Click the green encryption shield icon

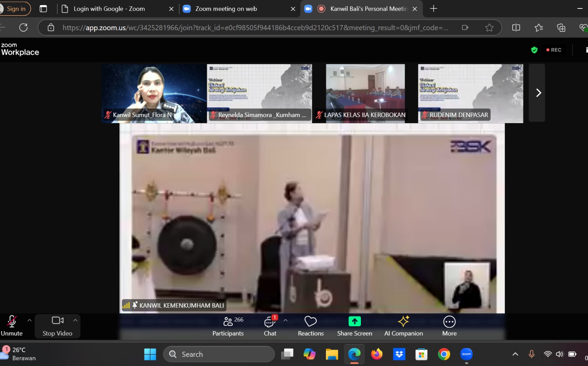tap(534, 50)
